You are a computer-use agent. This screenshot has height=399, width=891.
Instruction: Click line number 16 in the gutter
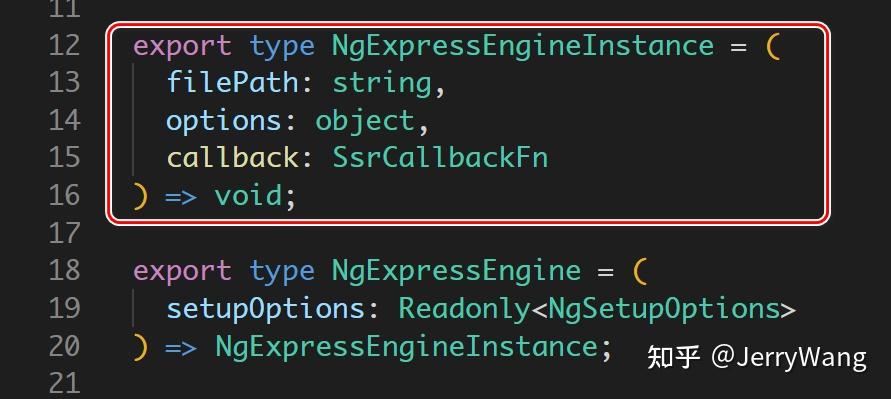click(x=64, y=196)
